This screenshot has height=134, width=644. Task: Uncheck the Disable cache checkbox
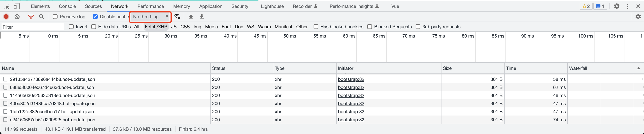tap(95, 17)
